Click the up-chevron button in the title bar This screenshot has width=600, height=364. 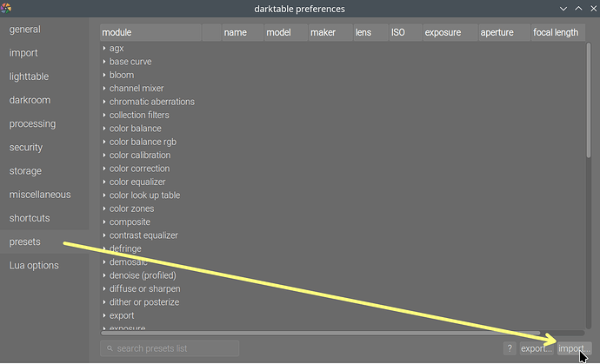pos(578,8)
